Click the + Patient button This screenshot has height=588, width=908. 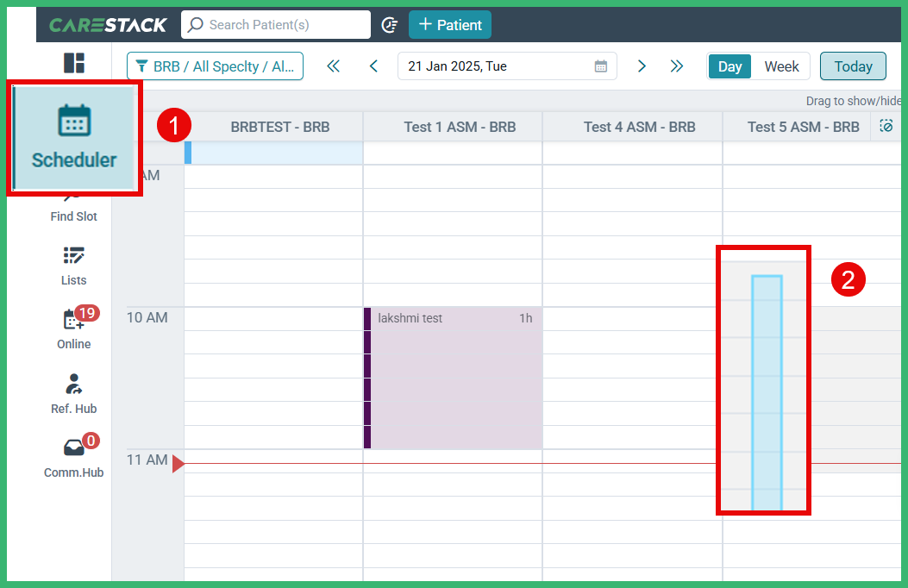(449, 24)
